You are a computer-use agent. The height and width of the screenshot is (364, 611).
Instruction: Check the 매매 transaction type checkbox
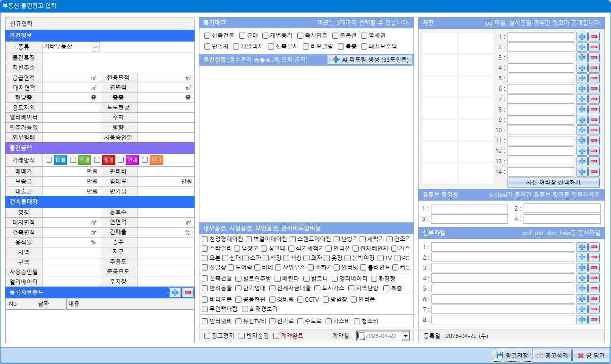[x=49, y=160]
